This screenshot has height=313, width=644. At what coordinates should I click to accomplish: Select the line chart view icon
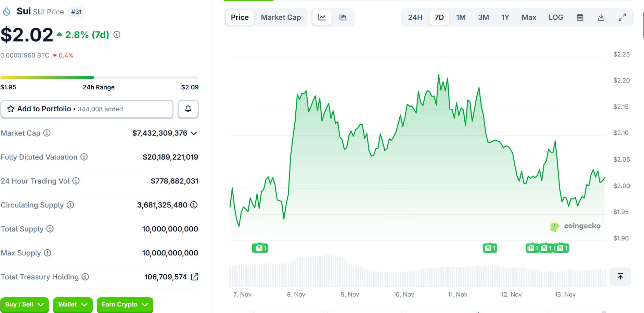point(322,17)
